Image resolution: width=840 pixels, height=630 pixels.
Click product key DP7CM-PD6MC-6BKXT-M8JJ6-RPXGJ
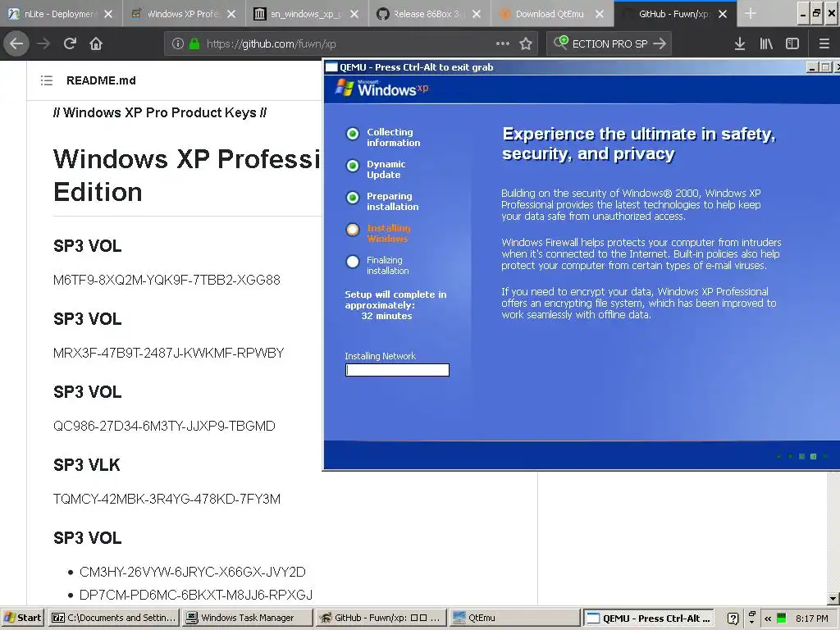pyautogui.click(x=195, y=595)
